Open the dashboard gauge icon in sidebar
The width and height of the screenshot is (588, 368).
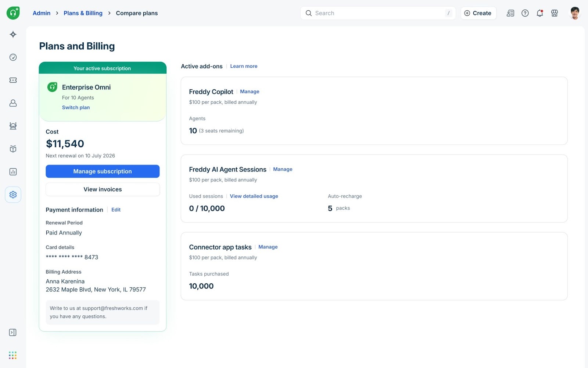[x=13, y=57]
